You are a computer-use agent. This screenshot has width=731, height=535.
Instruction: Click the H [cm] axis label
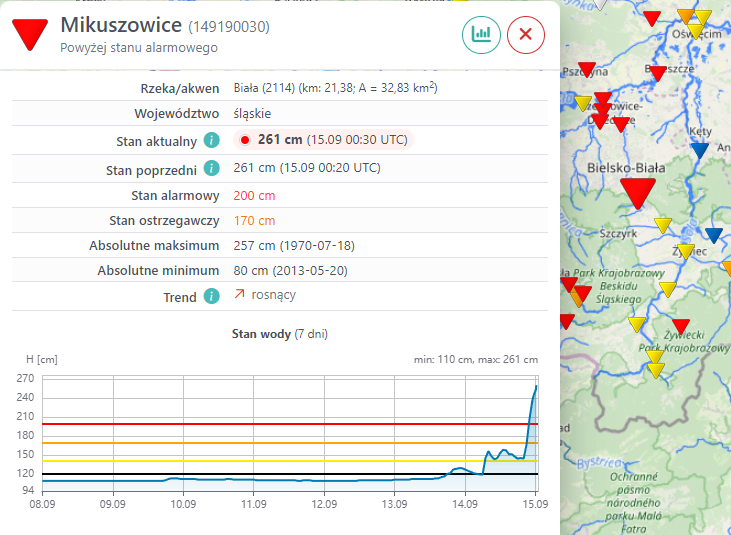click(41, 359)
